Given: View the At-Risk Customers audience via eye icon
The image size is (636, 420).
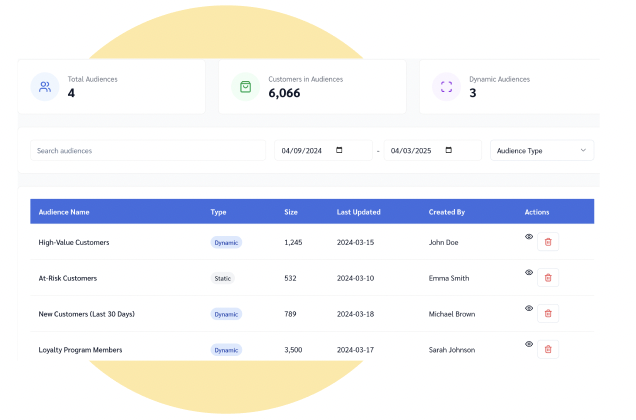Looking at the screenshot, I should [529, 272].
